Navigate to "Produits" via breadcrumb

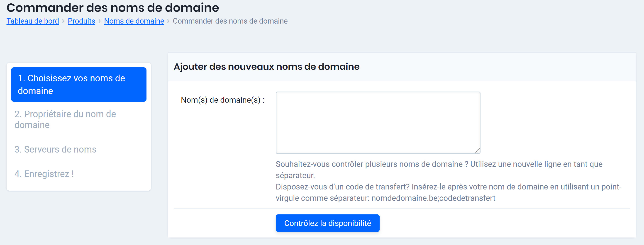pos(81,21)
